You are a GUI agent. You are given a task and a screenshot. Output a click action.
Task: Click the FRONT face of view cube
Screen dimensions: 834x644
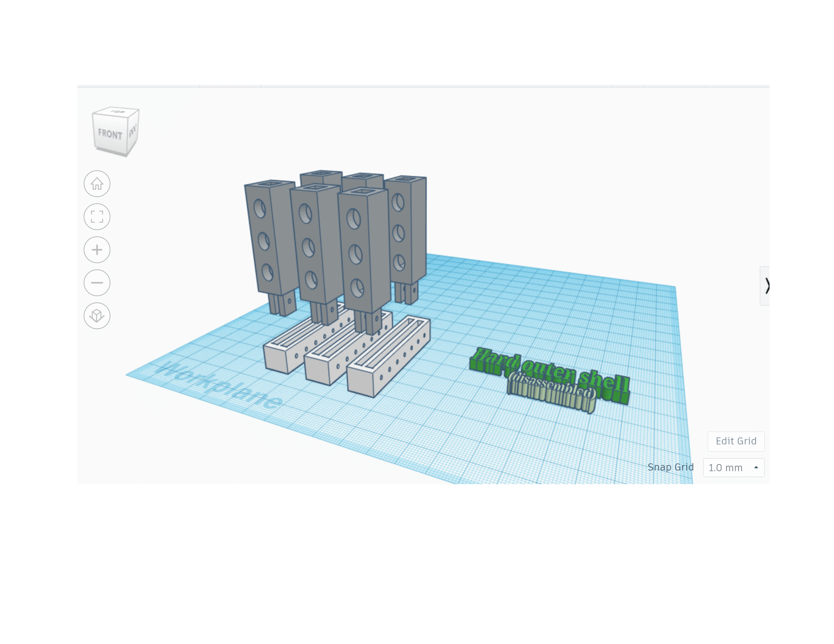click(110, 134)
